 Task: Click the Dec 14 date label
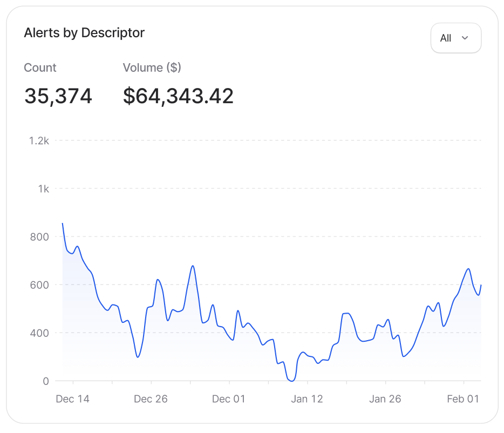tap(72, 399)
